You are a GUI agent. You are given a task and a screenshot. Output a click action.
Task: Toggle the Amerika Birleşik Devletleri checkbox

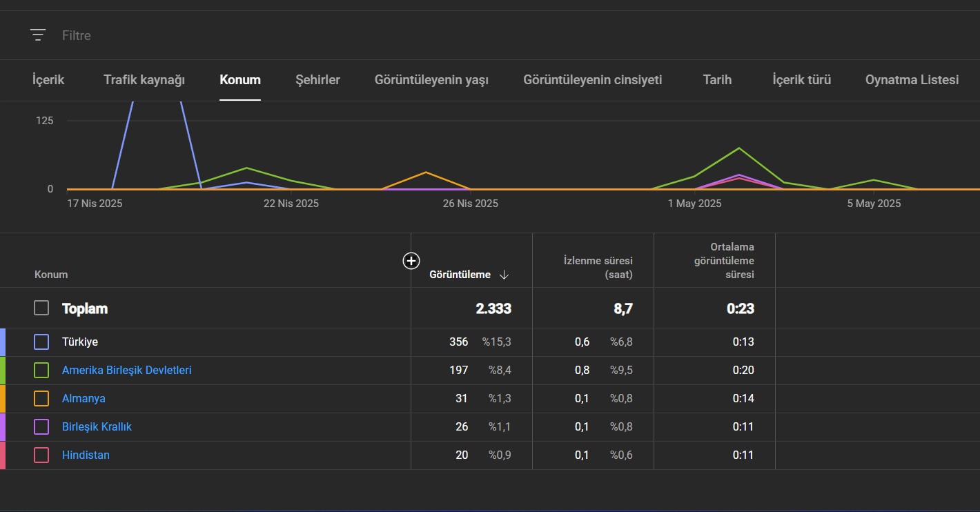pyautogui.click(x=41, y=370)
